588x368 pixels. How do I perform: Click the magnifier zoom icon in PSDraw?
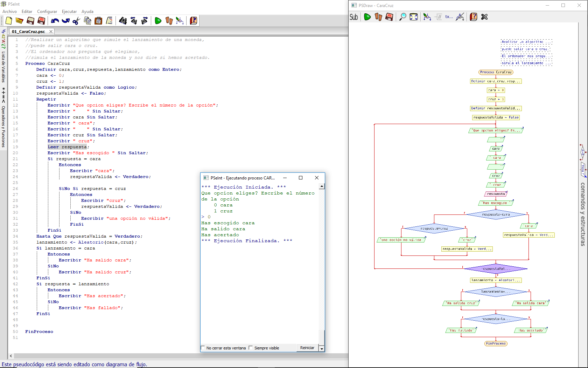(403, 17)
